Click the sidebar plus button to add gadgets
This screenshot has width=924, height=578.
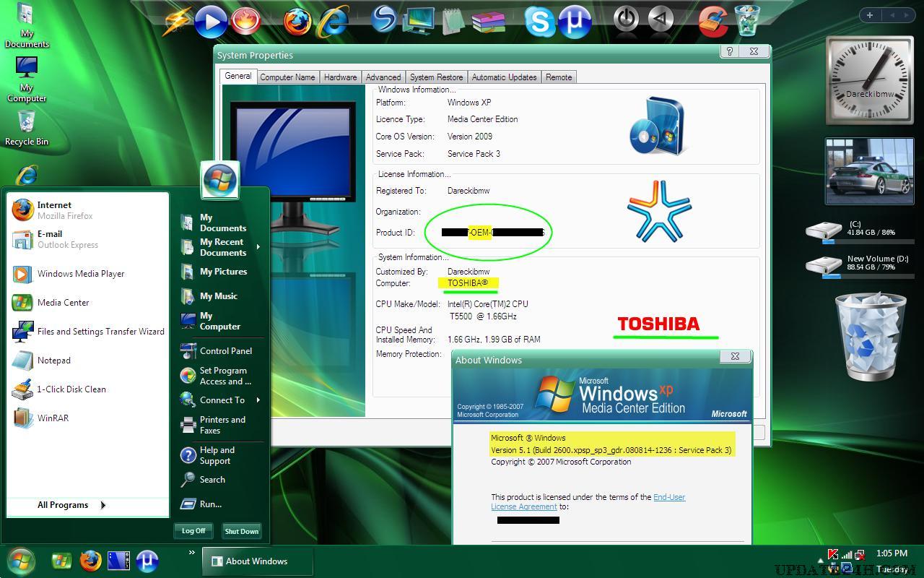(870, 14)
